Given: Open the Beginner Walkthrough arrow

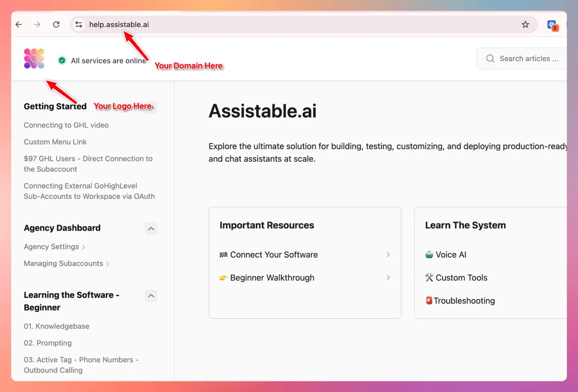Looking at the screenshot, I should tap(388, 278).
